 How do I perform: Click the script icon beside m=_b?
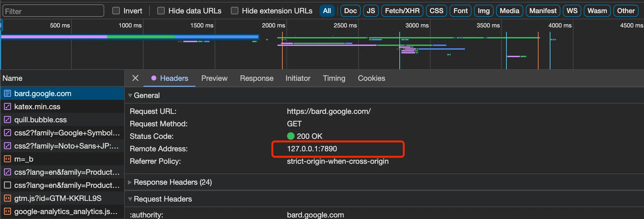7,159
